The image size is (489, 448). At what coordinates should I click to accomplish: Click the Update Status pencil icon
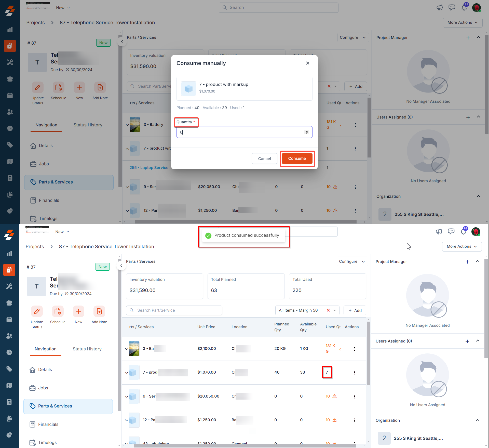click(x=37, y=311)
